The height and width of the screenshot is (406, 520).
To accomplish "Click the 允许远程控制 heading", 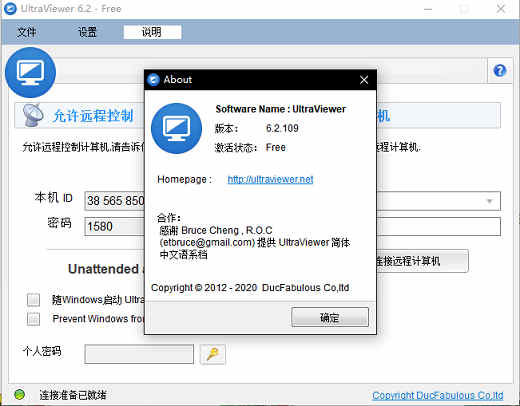I will (x=93, y=116).
